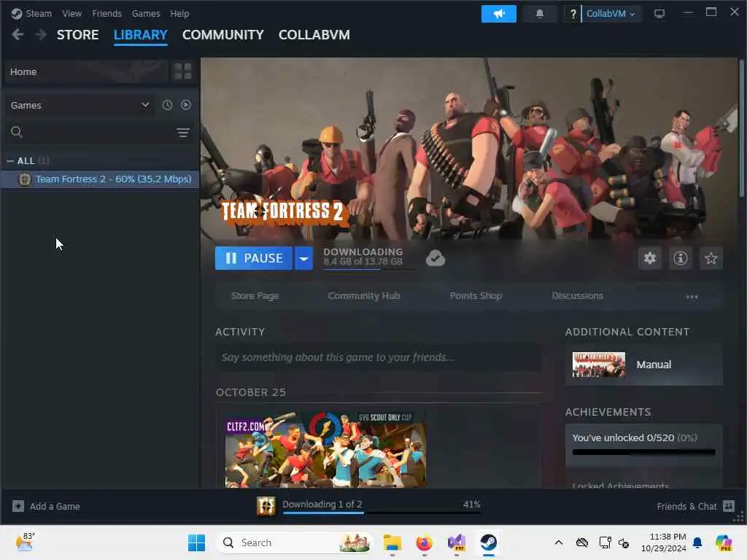
Task: Open downloads bar game icon
Action: tap(266, 506)
